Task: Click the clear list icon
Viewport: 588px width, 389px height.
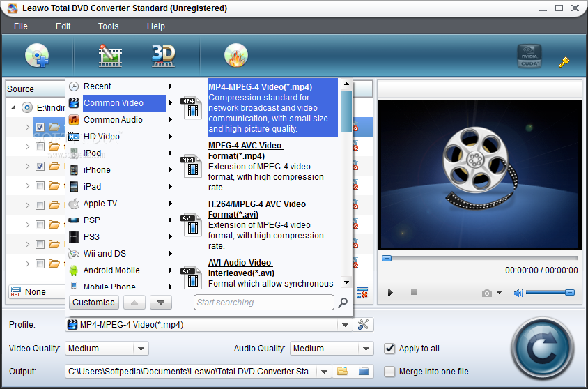Action: [x=363, y=292]
